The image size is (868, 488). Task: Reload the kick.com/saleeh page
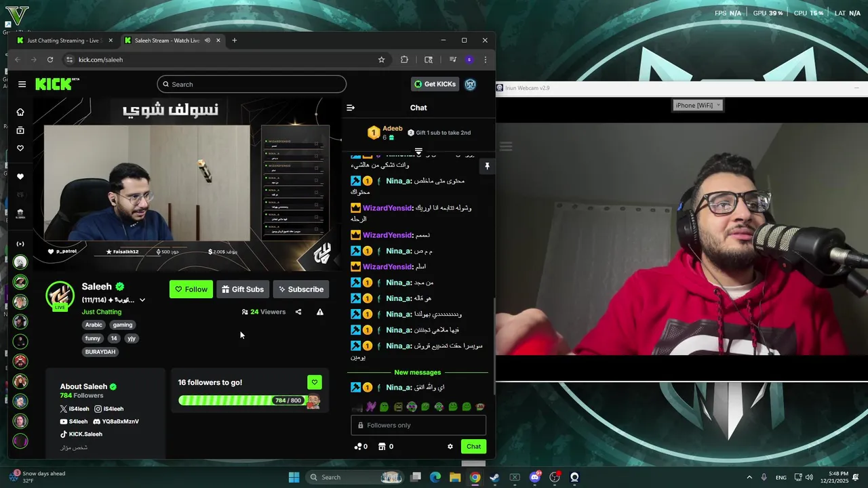click(50, 60)
